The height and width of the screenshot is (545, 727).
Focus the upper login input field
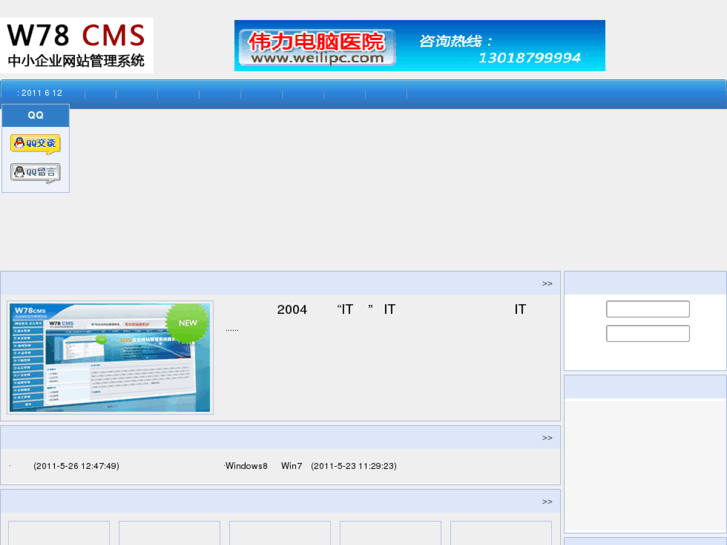click(648, 309)
